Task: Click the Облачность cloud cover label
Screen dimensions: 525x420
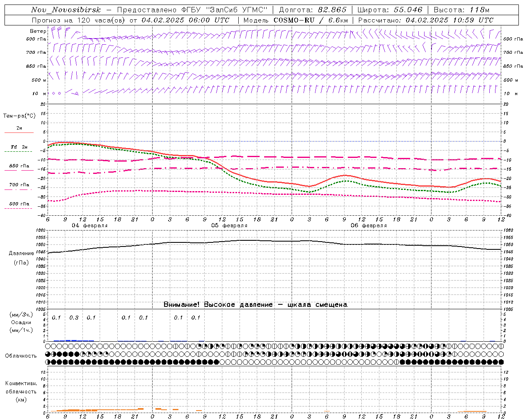Action: (x=21, y=356)
